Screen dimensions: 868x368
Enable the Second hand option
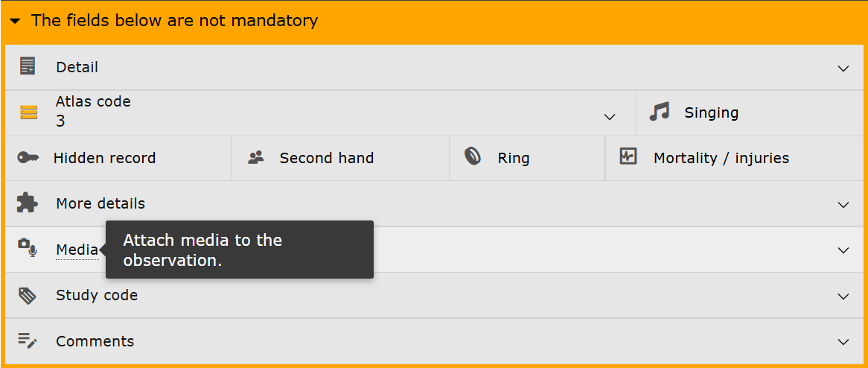326,158
